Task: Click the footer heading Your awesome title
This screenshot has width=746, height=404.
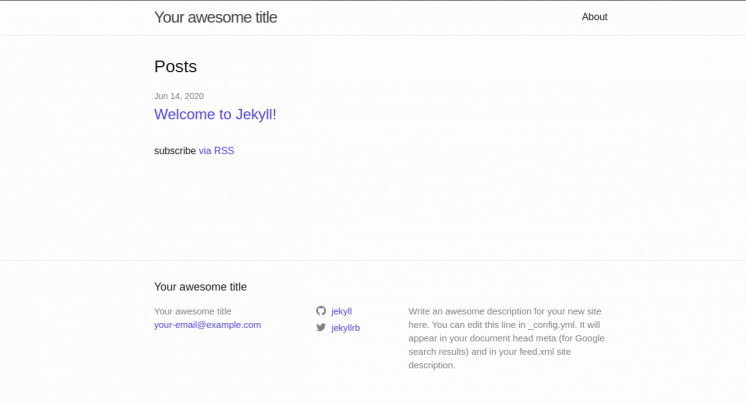Action: (200, 287)
